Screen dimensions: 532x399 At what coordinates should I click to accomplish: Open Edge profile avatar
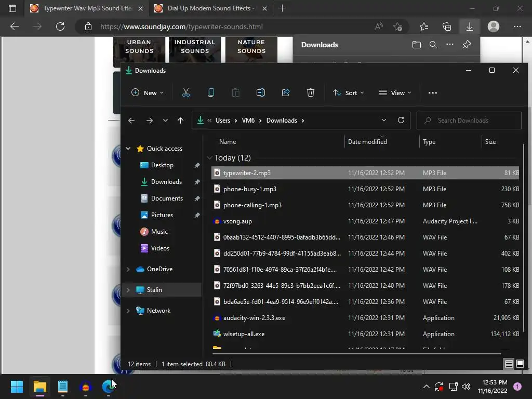pyautogui.click(x=494, y=26)
